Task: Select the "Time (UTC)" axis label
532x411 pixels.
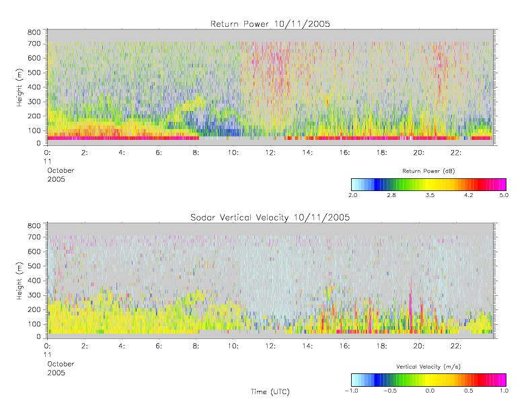Action: [270, 391]
